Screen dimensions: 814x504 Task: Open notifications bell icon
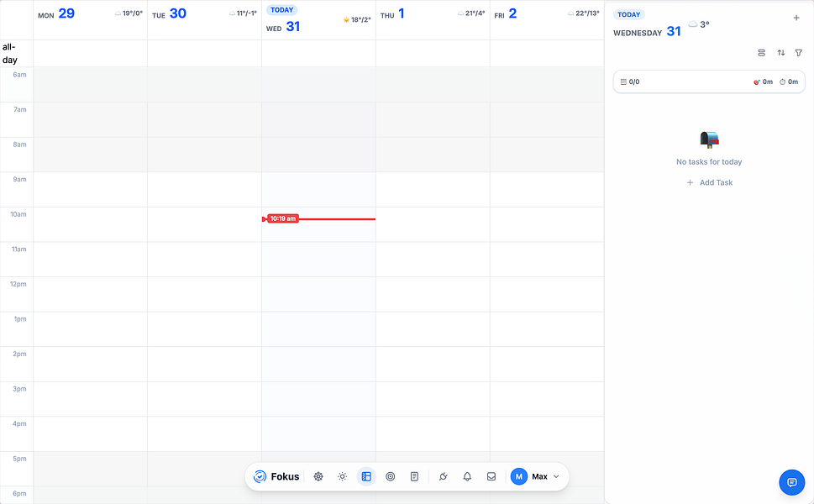click(467, 476)
